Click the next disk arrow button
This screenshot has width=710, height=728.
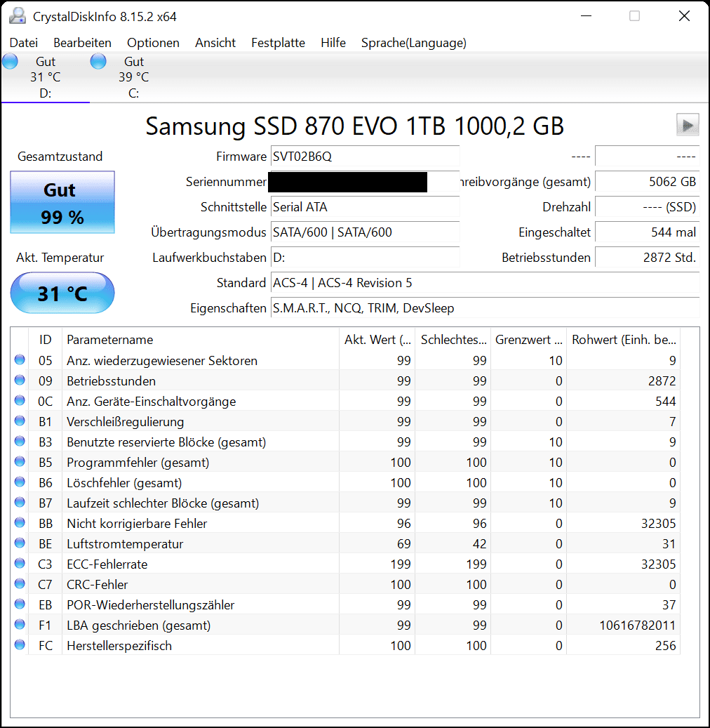[x=688, y=125]
